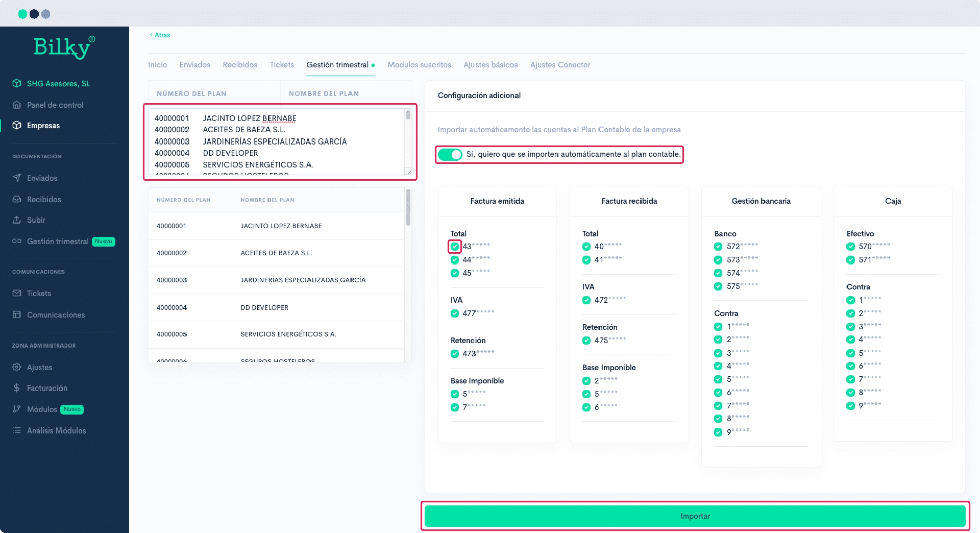Open the Ajustes básicos tab
Image resolution: width=980 pixels, height=533 pixels.
tap(491, 65)
